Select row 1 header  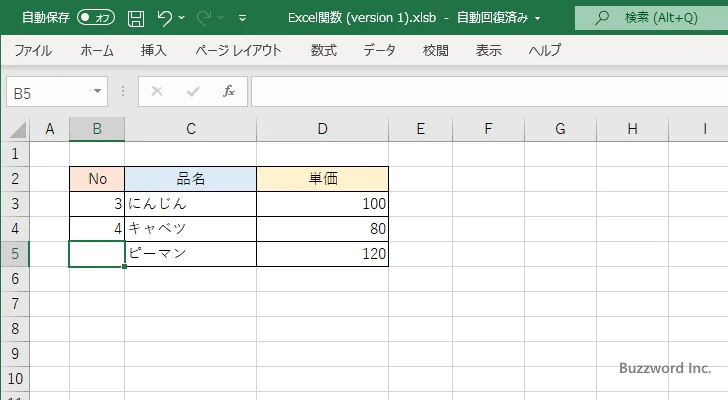click(x=15, y=154)
